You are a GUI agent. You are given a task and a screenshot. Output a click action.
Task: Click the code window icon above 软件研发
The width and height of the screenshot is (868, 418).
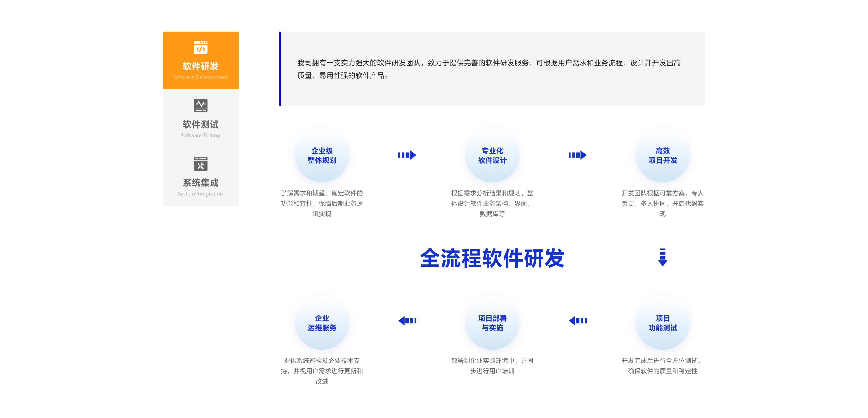coord(200,47)
